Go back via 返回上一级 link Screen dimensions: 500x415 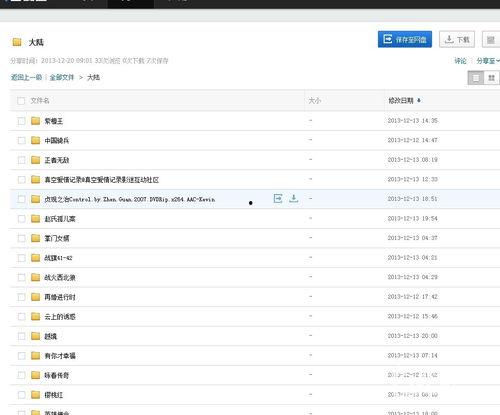tap(26, 77)
